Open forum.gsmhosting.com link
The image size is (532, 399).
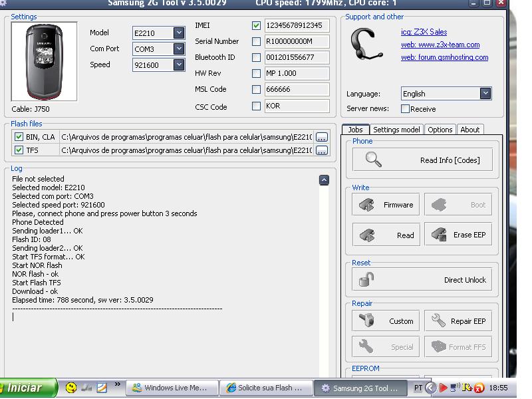(444, 57)
